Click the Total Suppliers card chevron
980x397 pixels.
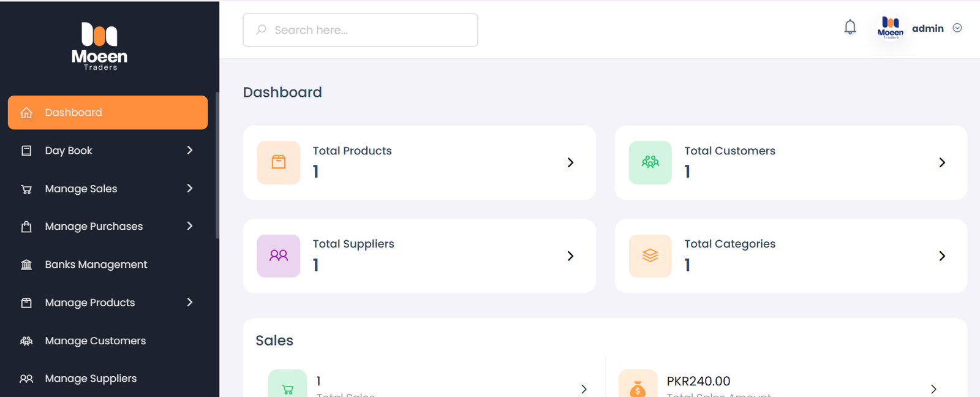coord(570,256)
